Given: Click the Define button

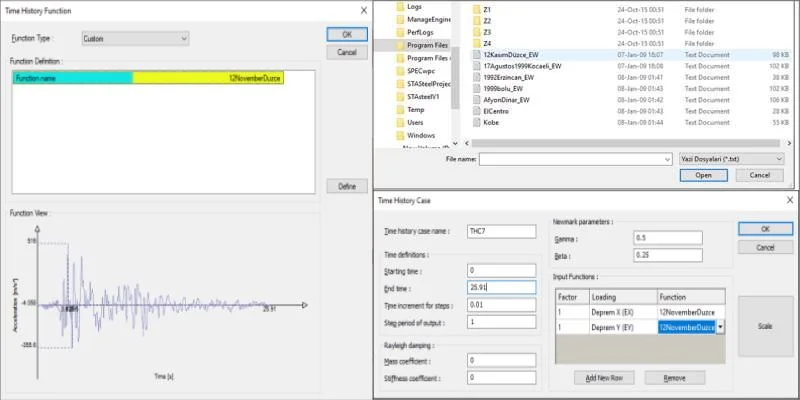Looking at the screenshot, I should 347,186.
